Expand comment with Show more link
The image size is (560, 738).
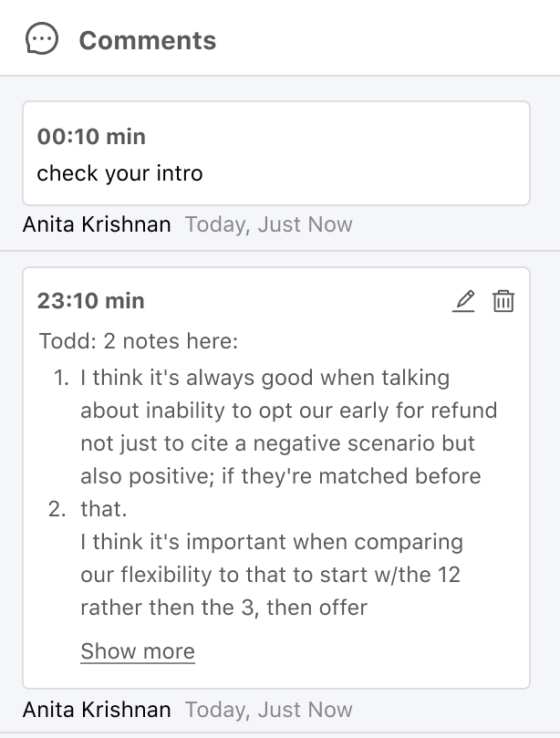coord(138,651)
